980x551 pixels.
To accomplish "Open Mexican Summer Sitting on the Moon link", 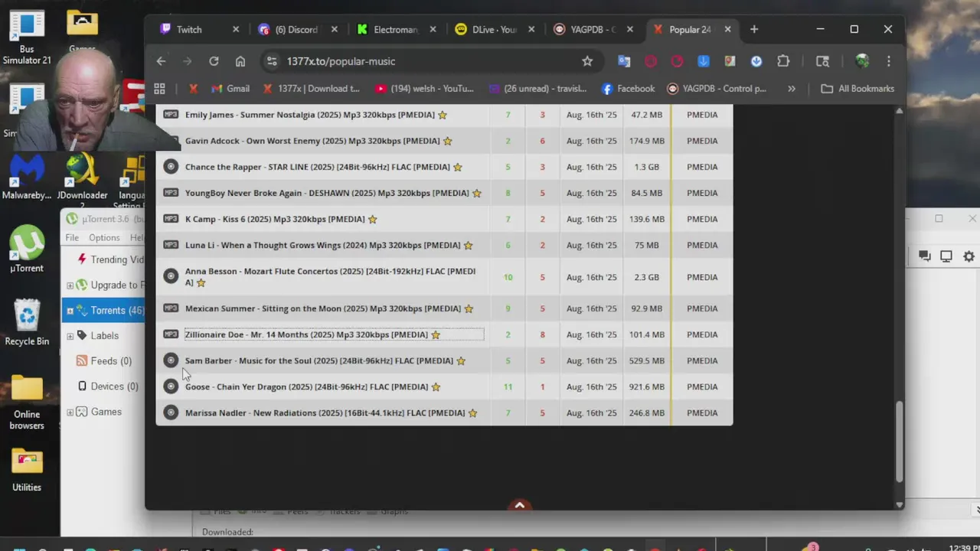I will [323, 309].
